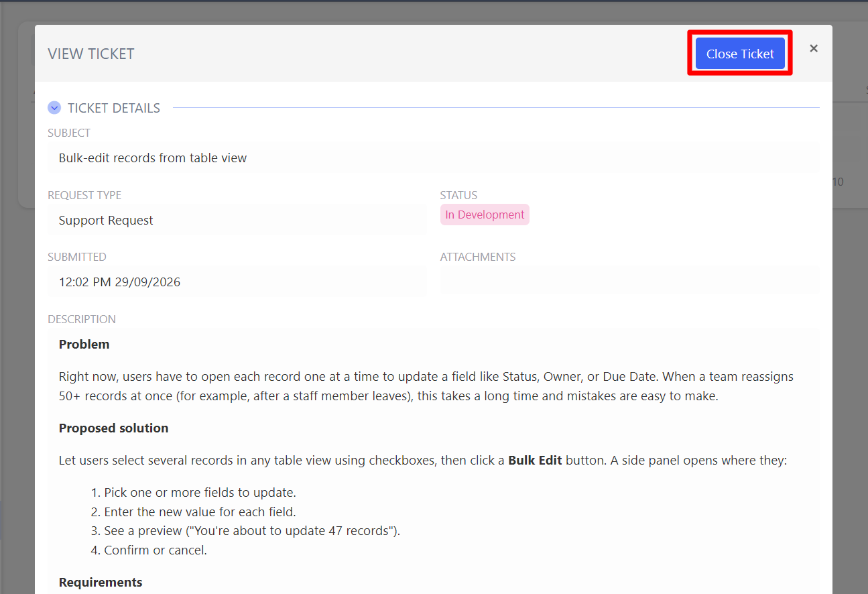Click the TICKET DETAILS section heading
The width and height of the screenshot is (868, 594).
point(114,108)
